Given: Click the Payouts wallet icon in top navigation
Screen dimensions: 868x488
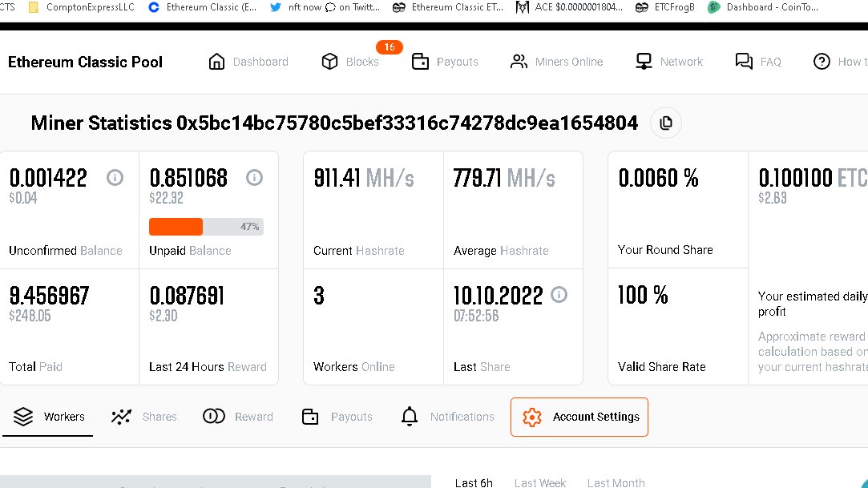Looking at the screenshot, I should 420,62.
